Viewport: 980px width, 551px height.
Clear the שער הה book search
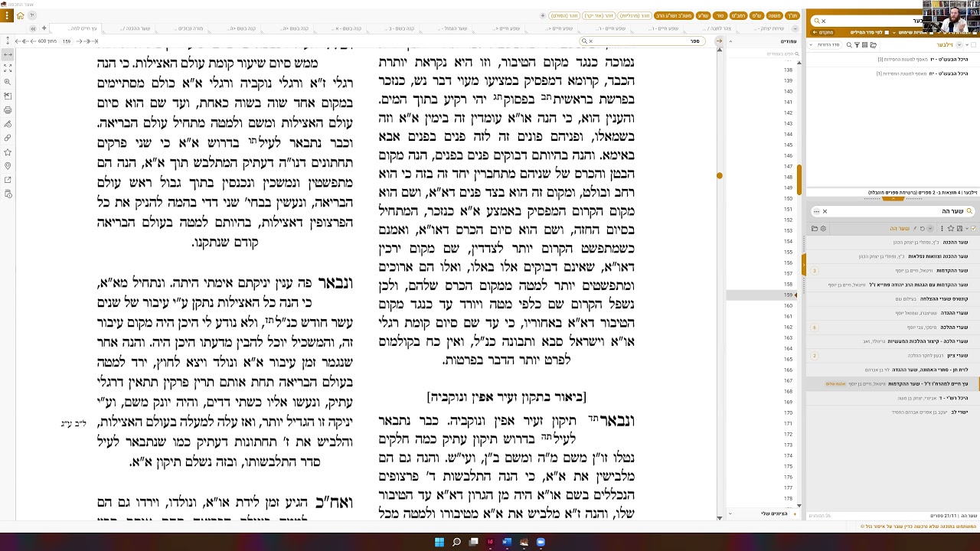pos(825,211)
